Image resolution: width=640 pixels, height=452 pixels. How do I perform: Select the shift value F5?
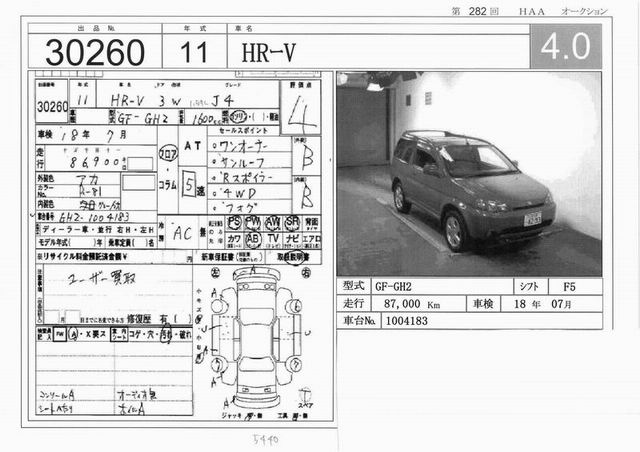(x=569, y=287)
